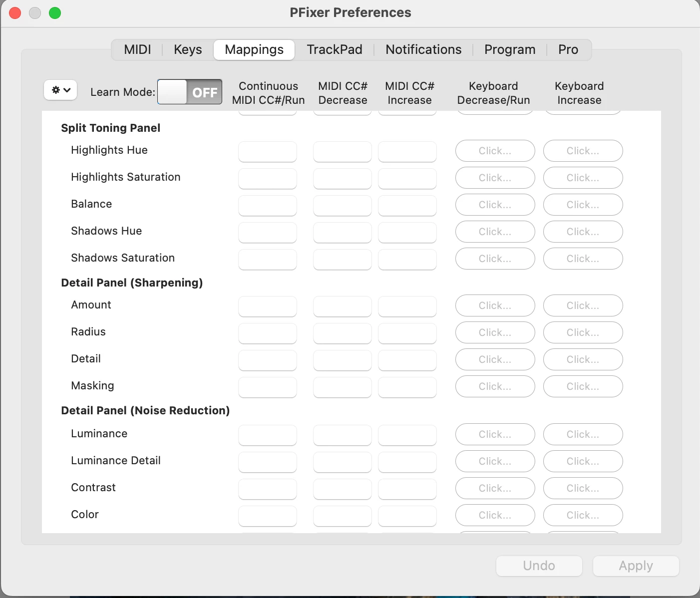Set Amount Keyboard Decrease/Run shortcut
The height and width of the screenshot is (598, 700).
(x=495, y=305)
